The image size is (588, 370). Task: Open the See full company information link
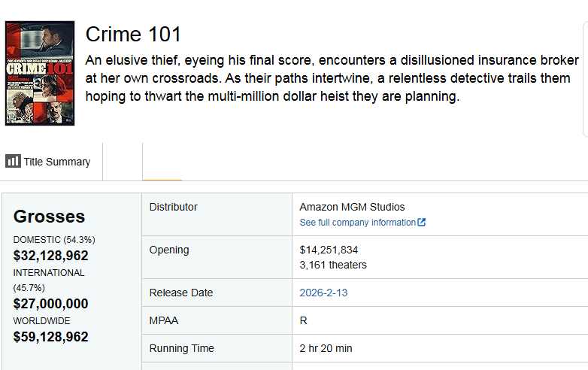[x=357, y=223]
